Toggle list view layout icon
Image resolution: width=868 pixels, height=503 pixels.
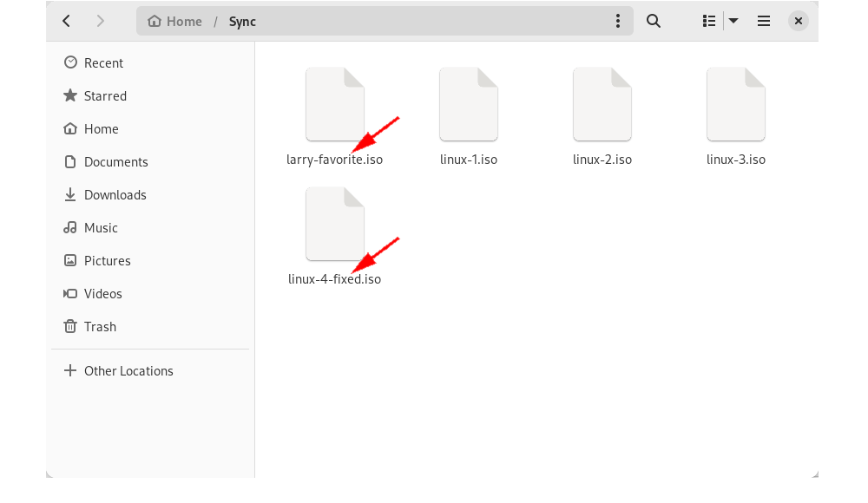[709, 21]
